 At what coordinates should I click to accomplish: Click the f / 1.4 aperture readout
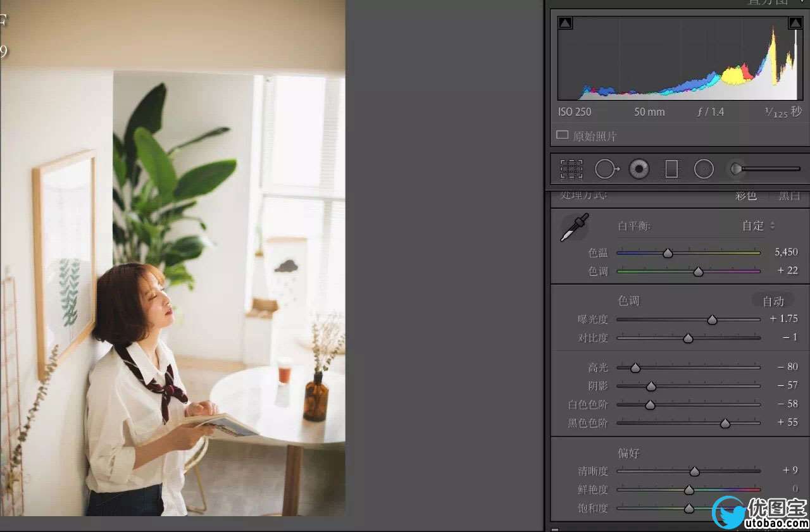(x=711, y=112)
